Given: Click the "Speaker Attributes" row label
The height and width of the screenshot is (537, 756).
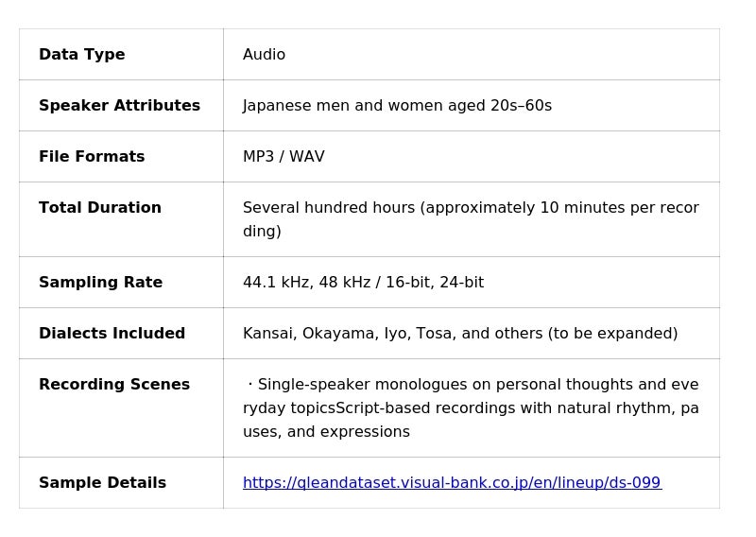Looking at the screenshot, I should [x=119, y=106].
